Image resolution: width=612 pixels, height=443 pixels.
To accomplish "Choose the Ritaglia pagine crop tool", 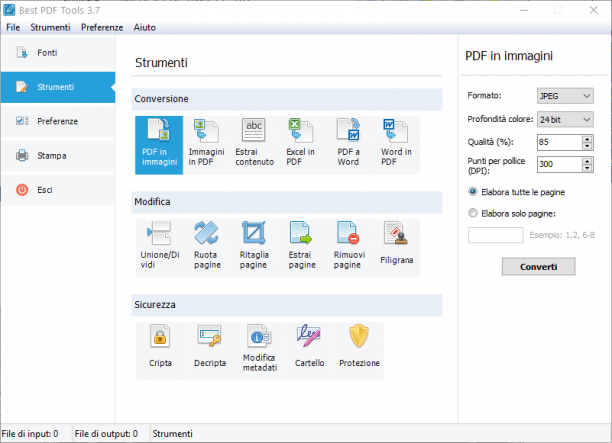I will click(x=254, y=248).
